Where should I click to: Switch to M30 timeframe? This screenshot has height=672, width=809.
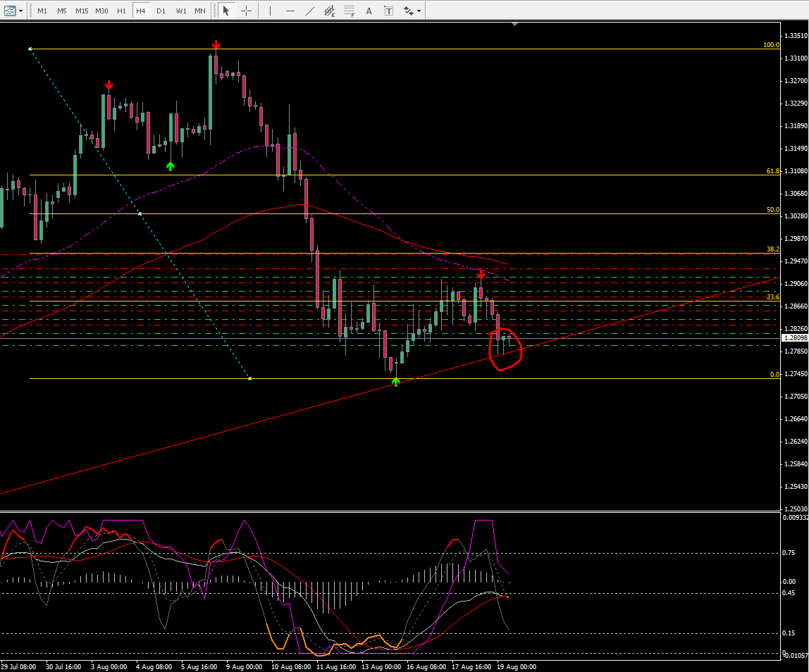[101, 11]
